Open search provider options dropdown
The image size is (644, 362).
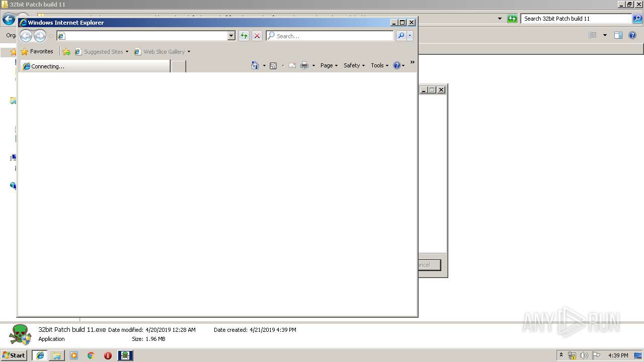410,36
